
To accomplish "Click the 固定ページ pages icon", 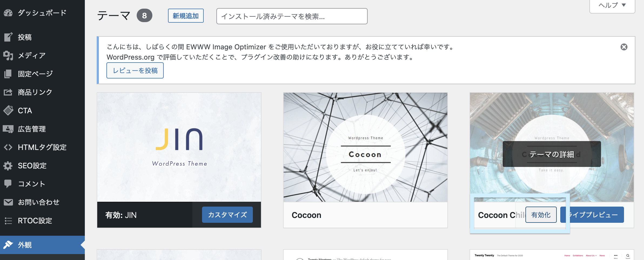I will (x=8, y=74).
